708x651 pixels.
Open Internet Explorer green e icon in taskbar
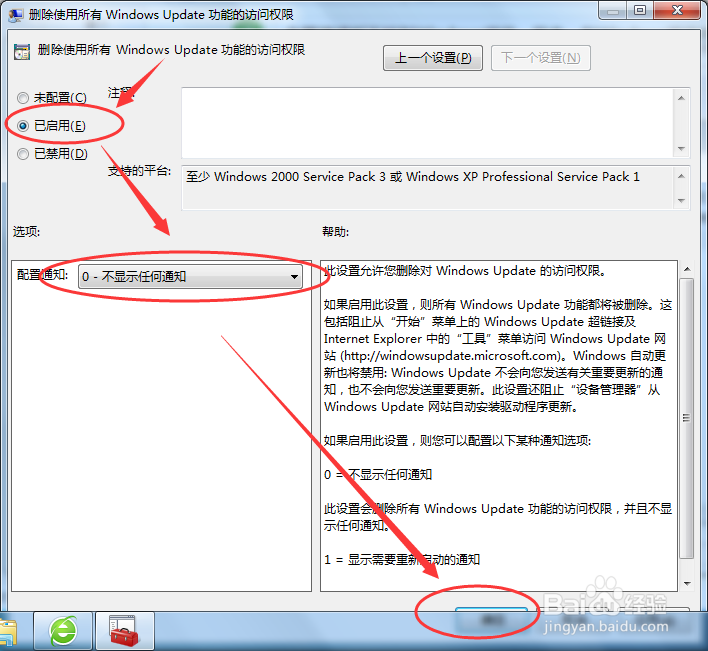(63, 631)
